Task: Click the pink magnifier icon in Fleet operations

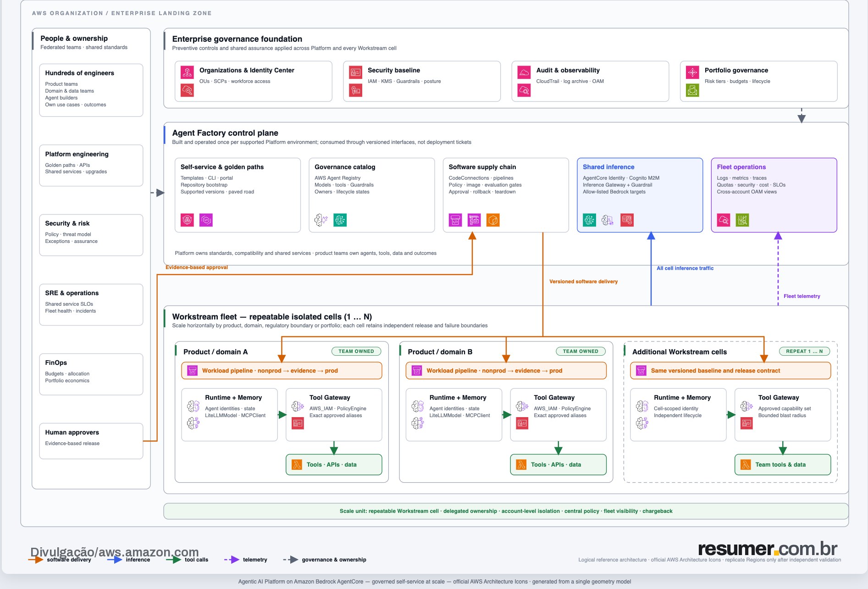Action: 724,220
